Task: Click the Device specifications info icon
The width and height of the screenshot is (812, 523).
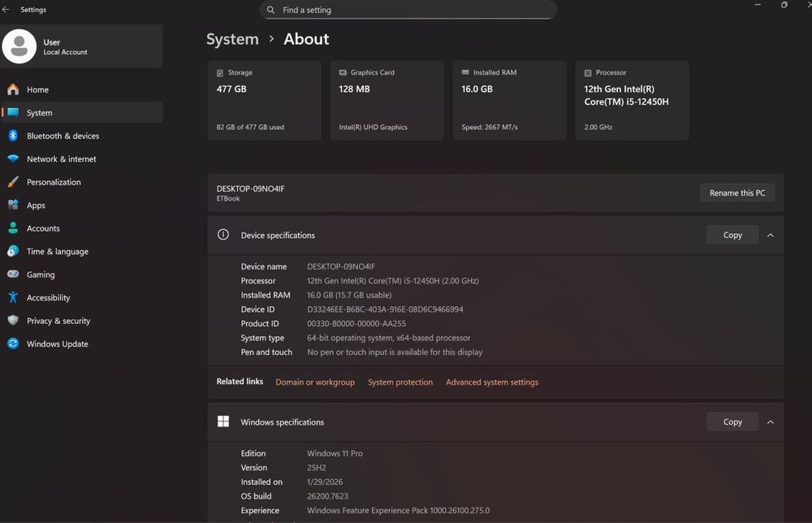Action: click(223, 235)
